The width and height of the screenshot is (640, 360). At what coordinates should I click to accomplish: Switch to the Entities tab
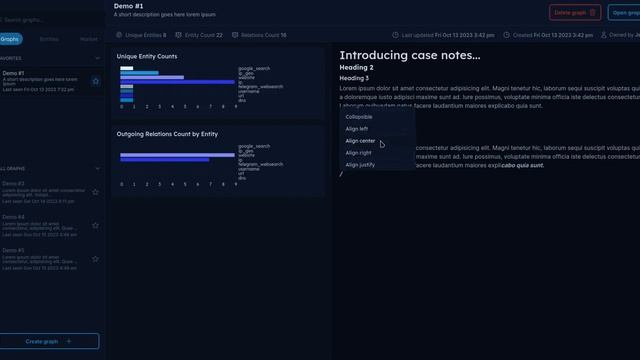coord(49,39)
